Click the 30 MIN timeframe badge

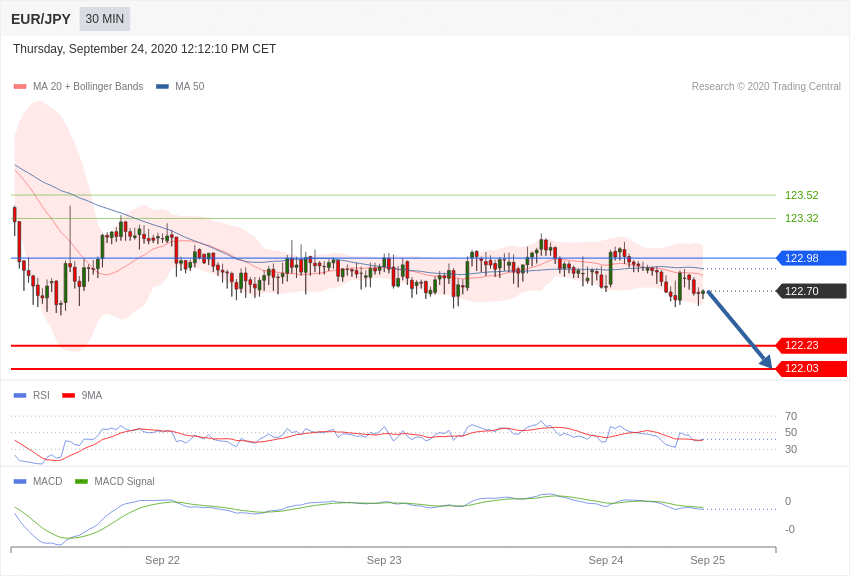(x=105, y=19)
